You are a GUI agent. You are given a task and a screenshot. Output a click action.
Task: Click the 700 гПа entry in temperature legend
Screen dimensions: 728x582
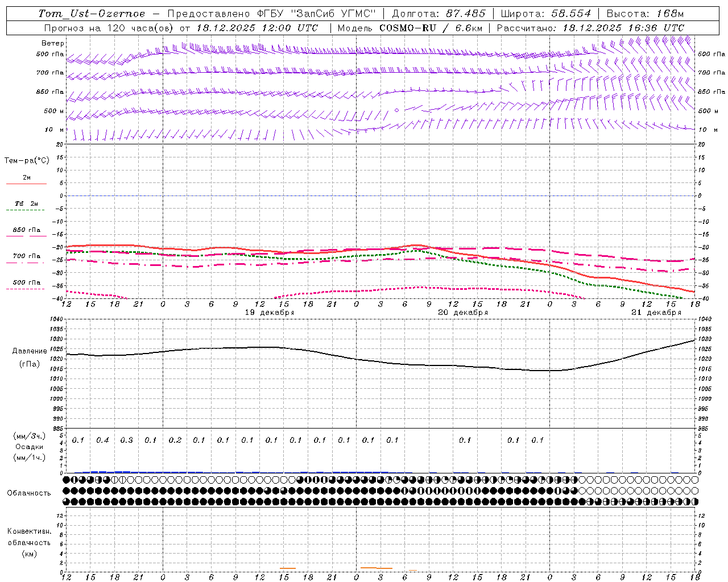[27, 256]
